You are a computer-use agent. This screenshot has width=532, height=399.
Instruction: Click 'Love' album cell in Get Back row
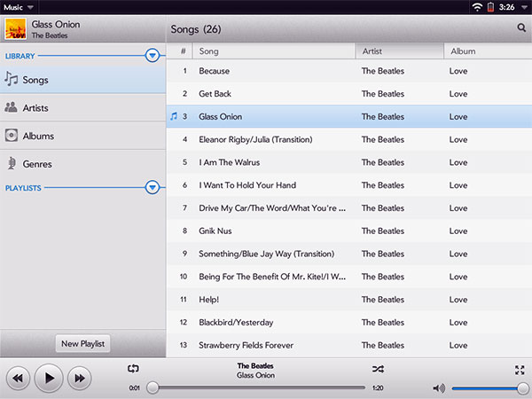click(458, 94)
